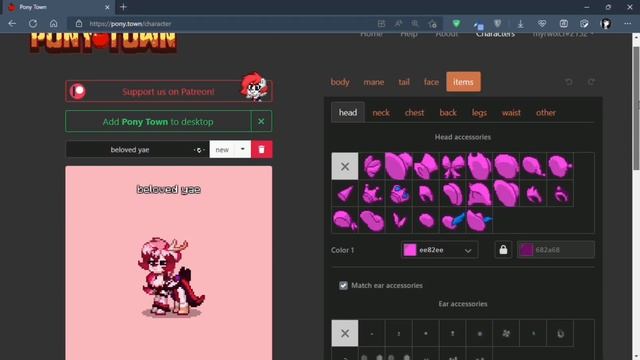Switch to the body tab

pyautogui.click(x=340, y=82)
